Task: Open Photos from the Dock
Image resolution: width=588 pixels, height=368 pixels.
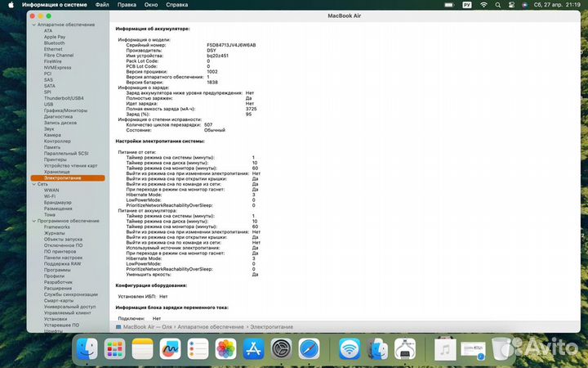Action: tap(225, 349)
